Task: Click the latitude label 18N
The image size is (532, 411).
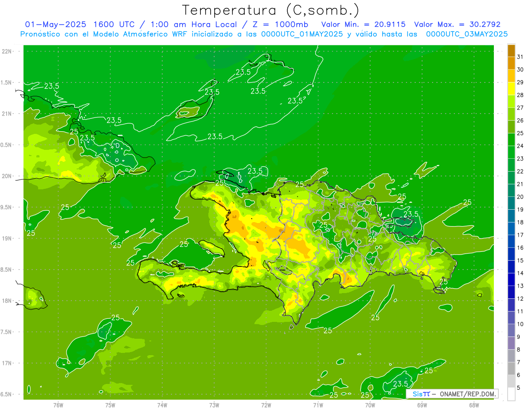Action: tap(7, 301)
